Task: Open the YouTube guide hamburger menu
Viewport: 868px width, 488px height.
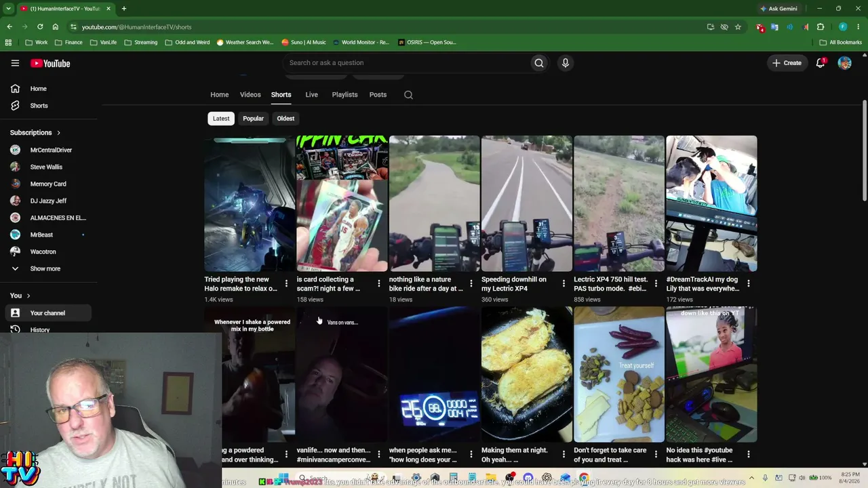Action: (x=15, y=63)
